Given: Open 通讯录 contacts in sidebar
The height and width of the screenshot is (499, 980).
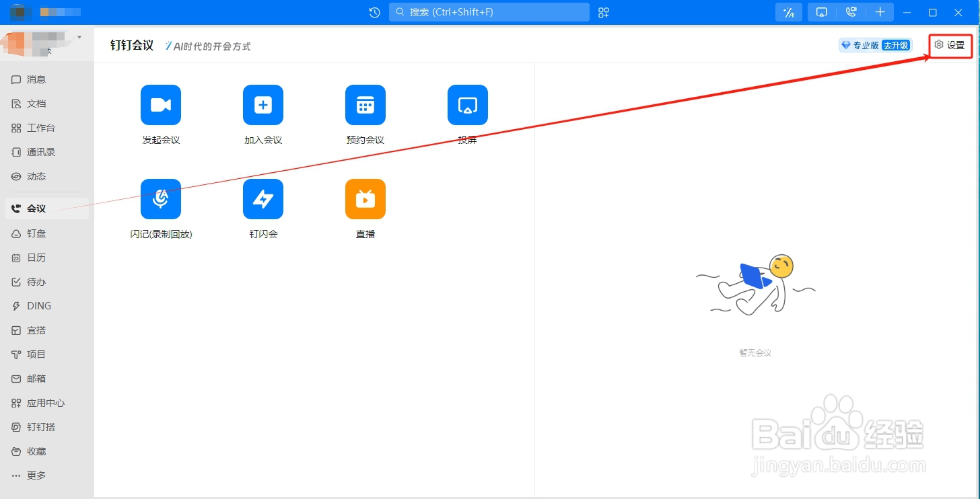Looking at the screenshot, I should pos(47,152).
